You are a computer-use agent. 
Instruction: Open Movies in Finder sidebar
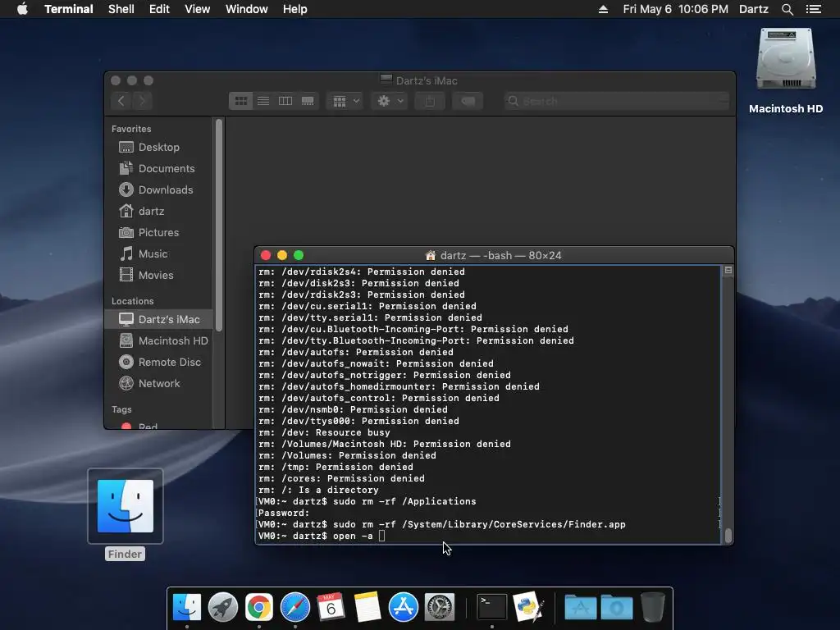point(159,275)
